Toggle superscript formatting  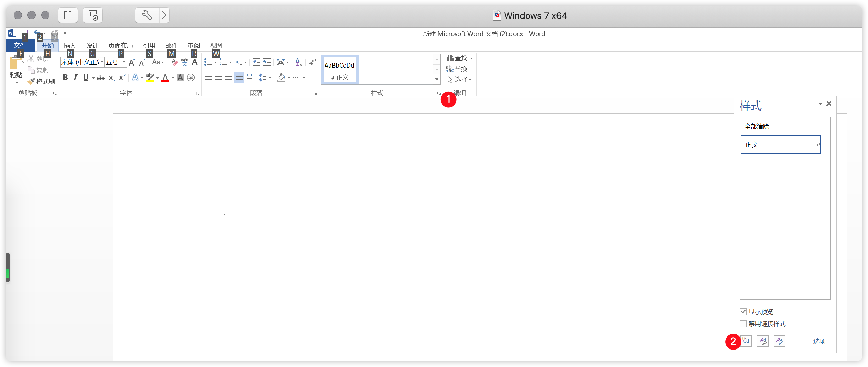122,78
